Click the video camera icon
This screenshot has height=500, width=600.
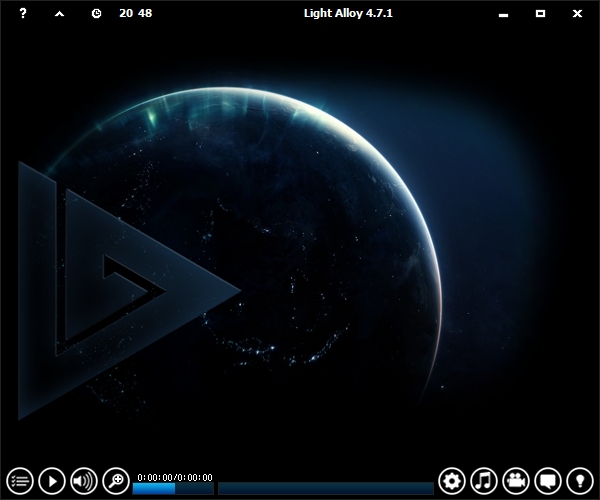tap(516, 481)
